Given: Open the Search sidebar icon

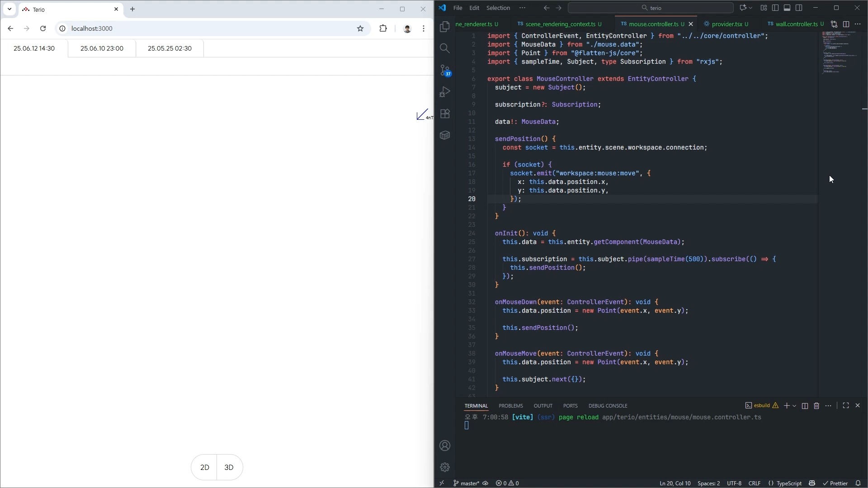Looking at the screenshot, I should click(x=445, y=48).
